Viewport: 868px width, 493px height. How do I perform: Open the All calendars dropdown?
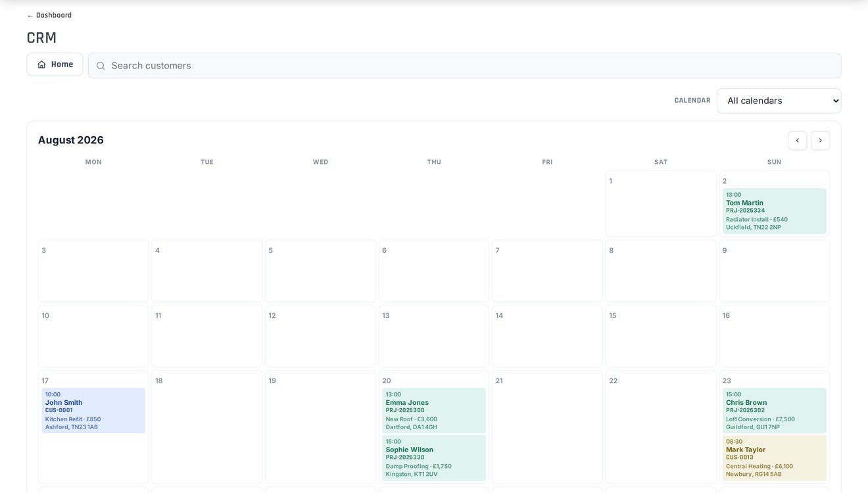779,101
